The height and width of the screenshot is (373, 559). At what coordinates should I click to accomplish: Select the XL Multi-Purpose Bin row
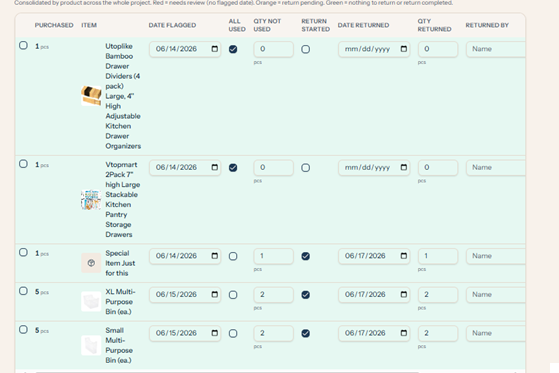(x=23, y=291)
